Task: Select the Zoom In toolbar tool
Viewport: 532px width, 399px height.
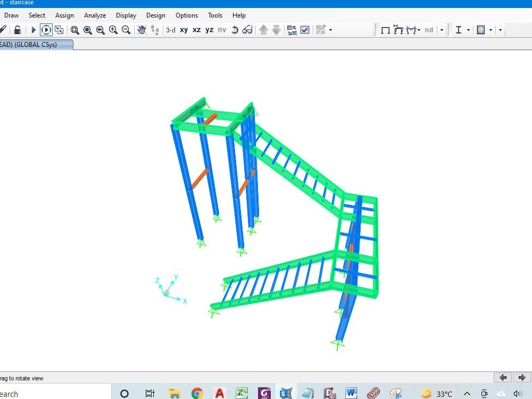Action: tap(113, 30)
